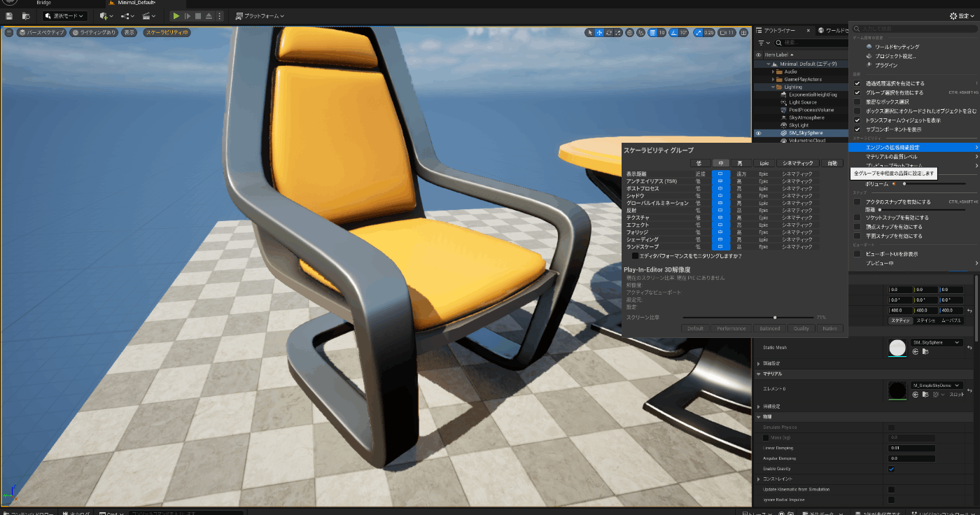This screenshot has height=515, width=980.
Task: Open the play options three-dot menu
Action: pyautogui.click(x=220, y=15)
